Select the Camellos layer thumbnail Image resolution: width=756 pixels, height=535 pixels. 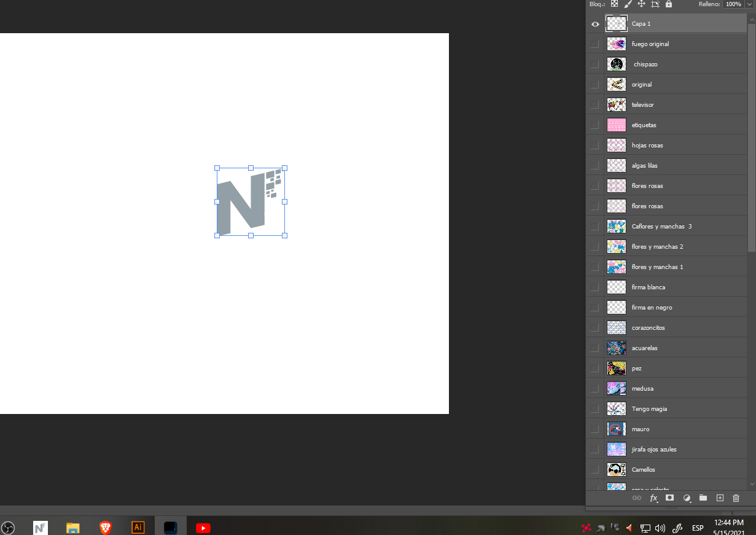pyautogui.click(x=617, y=469)
